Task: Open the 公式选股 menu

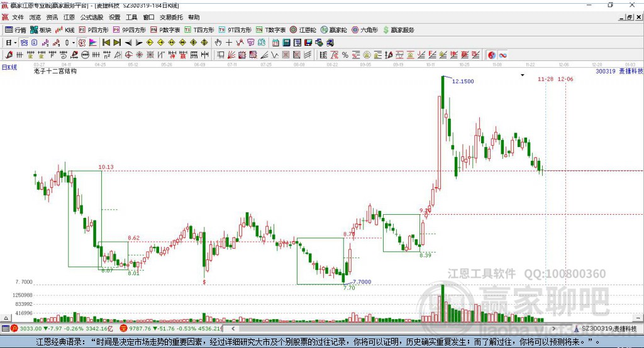Action: 92,17
